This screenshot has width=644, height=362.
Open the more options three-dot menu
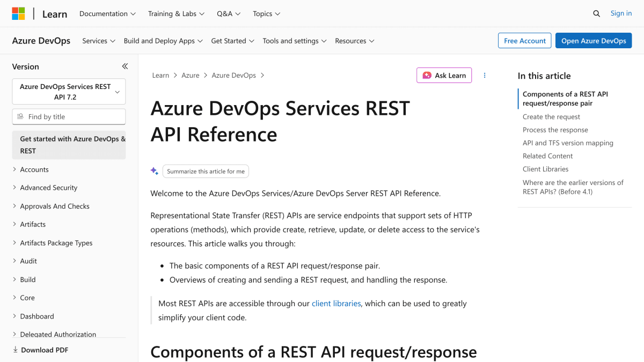(485, 76)
